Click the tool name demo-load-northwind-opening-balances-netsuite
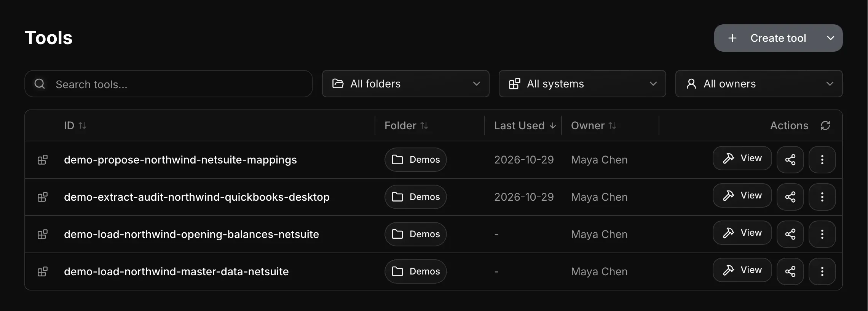868x311 pixels. pos(191,234)
